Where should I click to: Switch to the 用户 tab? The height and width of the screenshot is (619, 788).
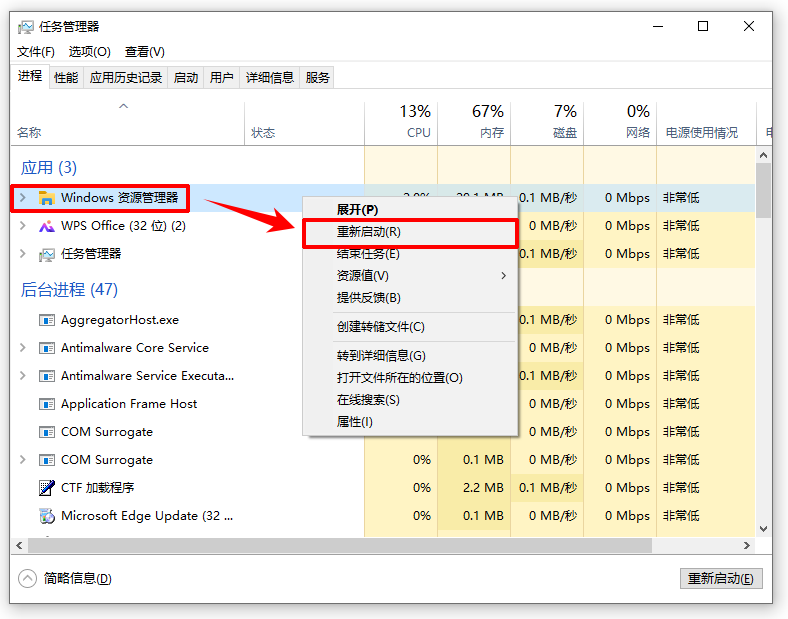point(222,78)
